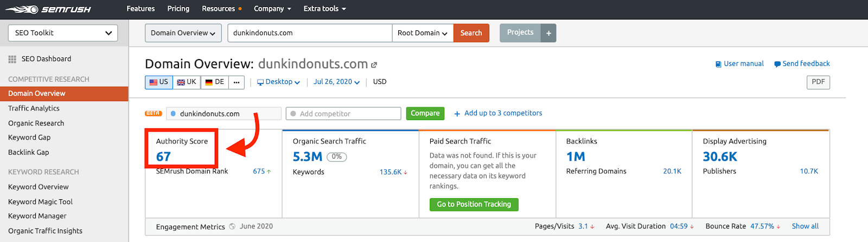
Task: Open Keyword Gap in sidebar
Action: [29, 138]
